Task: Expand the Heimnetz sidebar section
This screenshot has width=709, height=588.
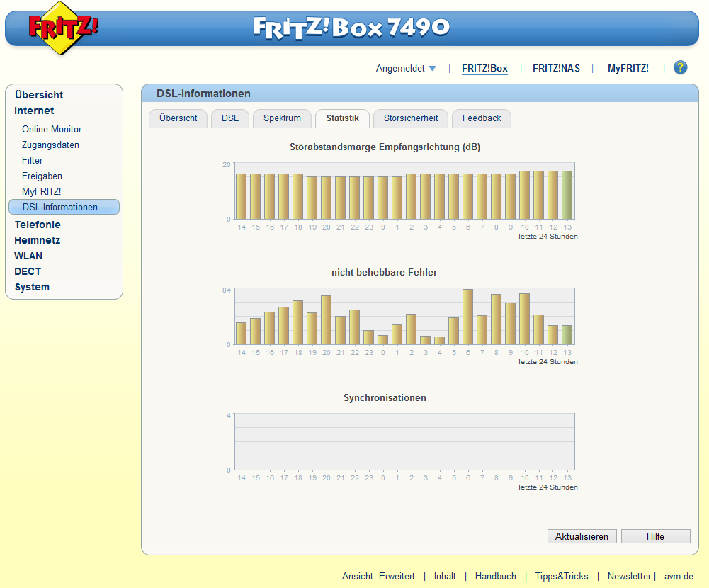Action: pos(37,240)
